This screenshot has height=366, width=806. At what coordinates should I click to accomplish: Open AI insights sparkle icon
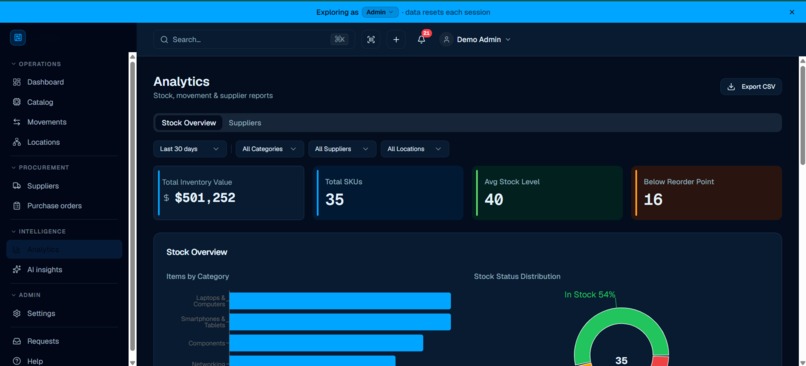pyautogui.click(x=16, y=270)
